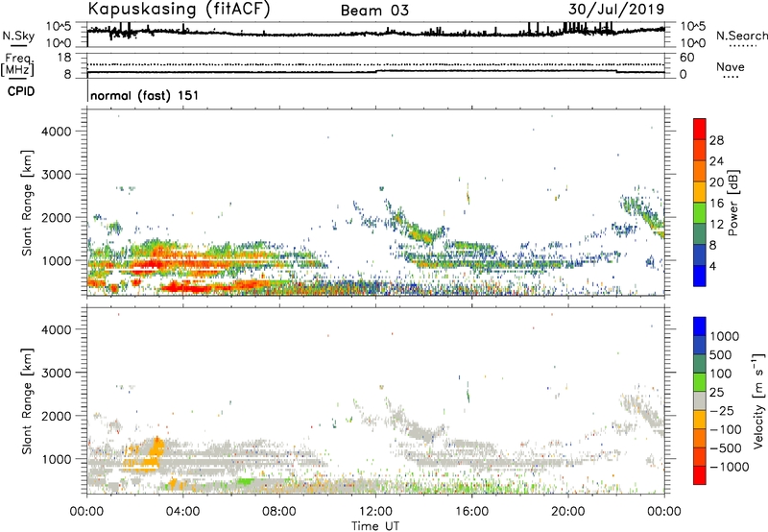
Task: Click the 'N.Search' legend label
Action: [742, 36]
